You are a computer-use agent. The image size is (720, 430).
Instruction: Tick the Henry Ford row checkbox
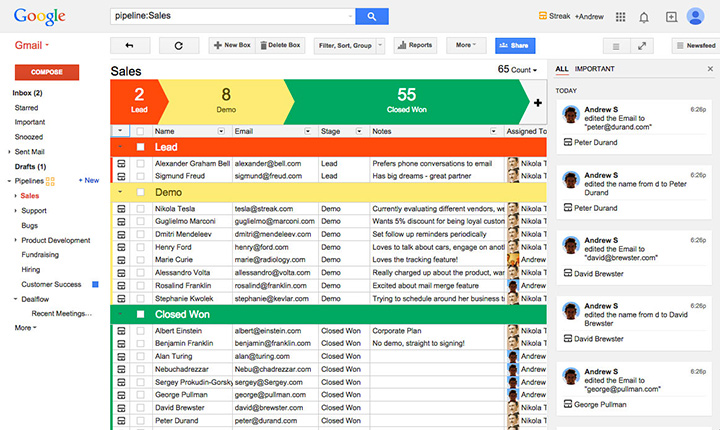[141, 247]
